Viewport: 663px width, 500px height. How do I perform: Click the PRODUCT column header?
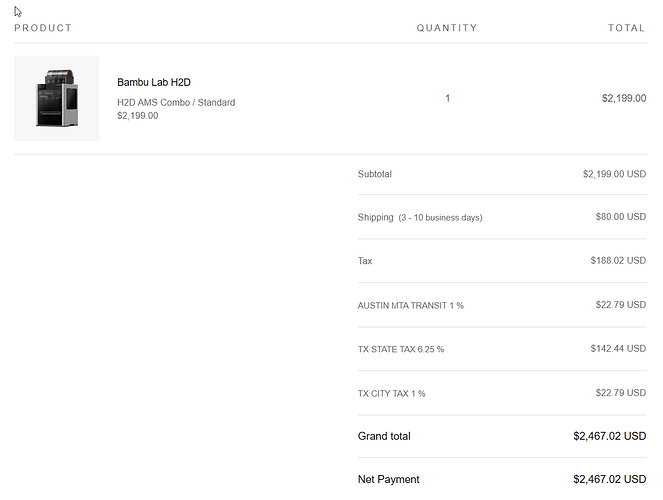pyautogui.click(x=43, y=28)
